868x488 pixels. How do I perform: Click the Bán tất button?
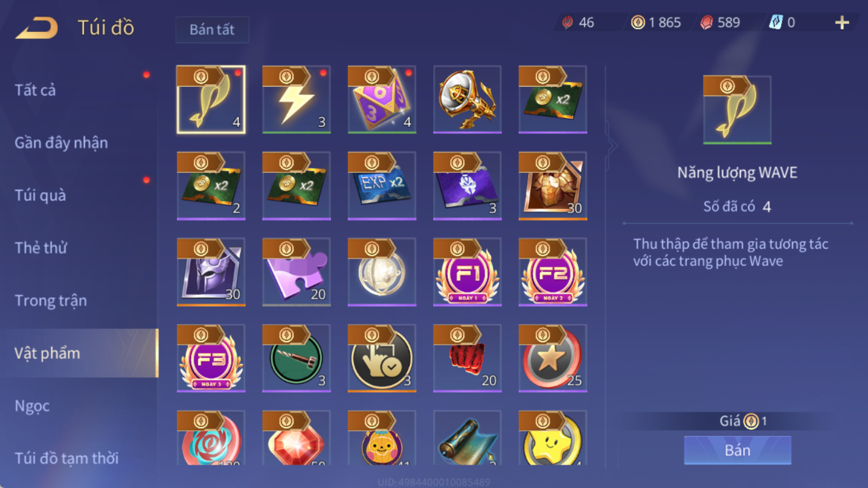(212, 30)
